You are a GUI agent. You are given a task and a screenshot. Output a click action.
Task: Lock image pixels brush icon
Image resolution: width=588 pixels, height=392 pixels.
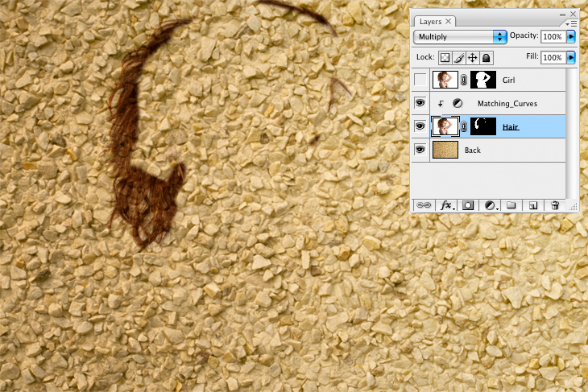coord(458,58)
